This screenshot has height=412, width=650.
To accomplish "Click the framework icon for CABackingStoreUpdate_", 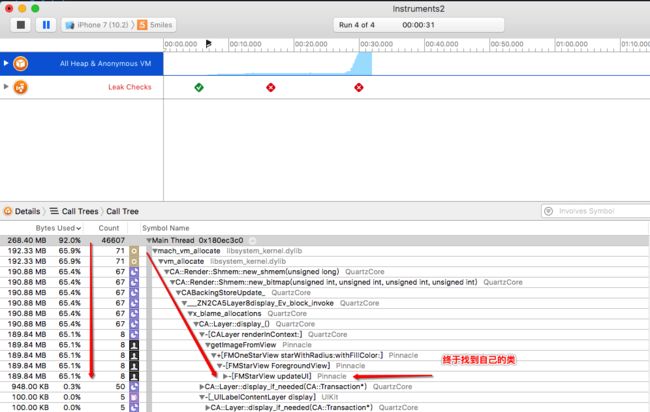I will [134, 293].
